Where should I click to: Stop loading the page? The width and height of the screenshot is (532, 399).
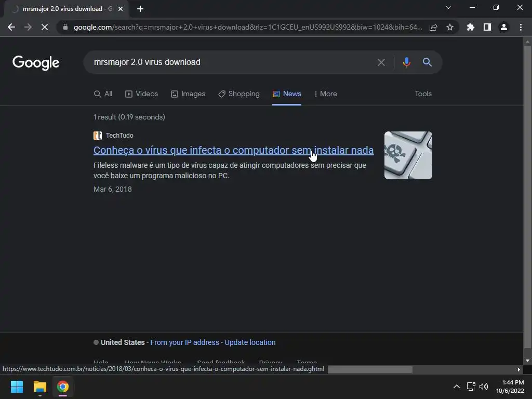click(45, 27)
